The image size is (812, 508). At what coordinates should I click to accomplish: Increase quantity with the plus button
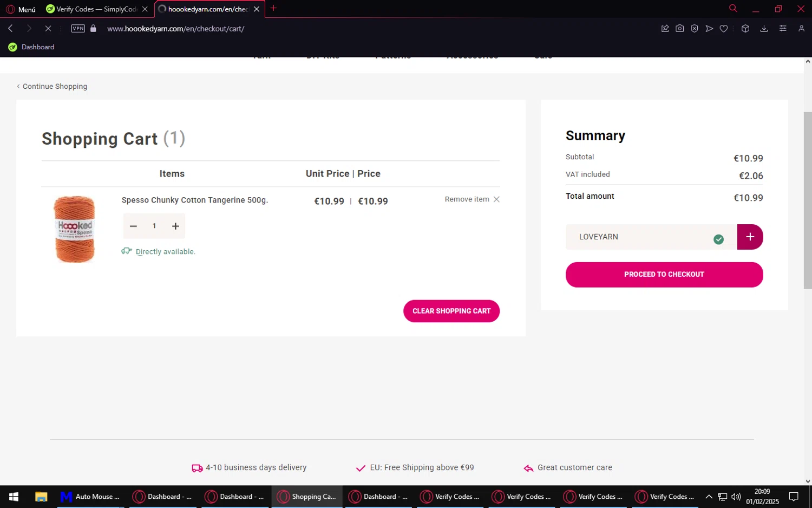click(175, 226)
